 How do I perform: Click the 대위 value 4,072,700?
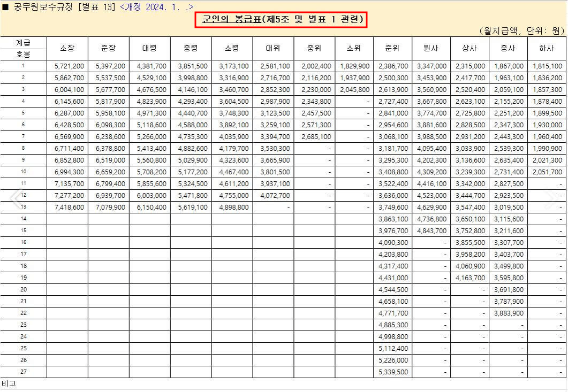[275, 195]
